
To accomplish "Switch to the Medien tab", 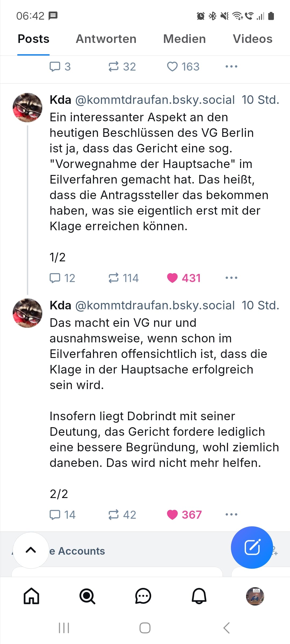I will coord(184,39).
